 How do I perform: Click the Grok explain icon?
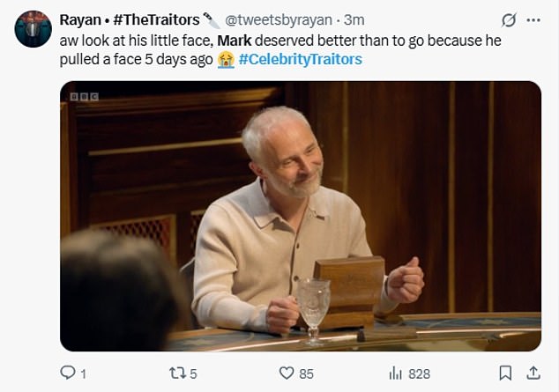click(x=508, y=20)
